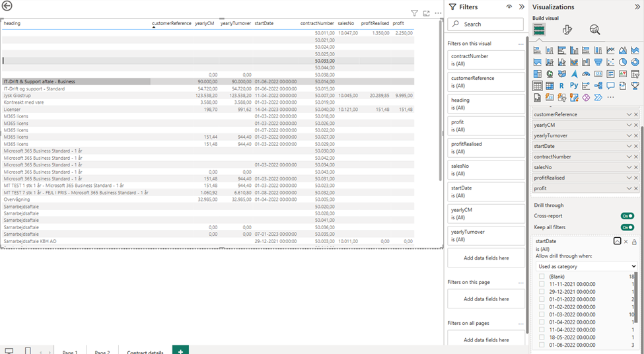Viewport: 644px width, 354px height.
Task: Choose the filled map visualization
Action: (562, 74)
